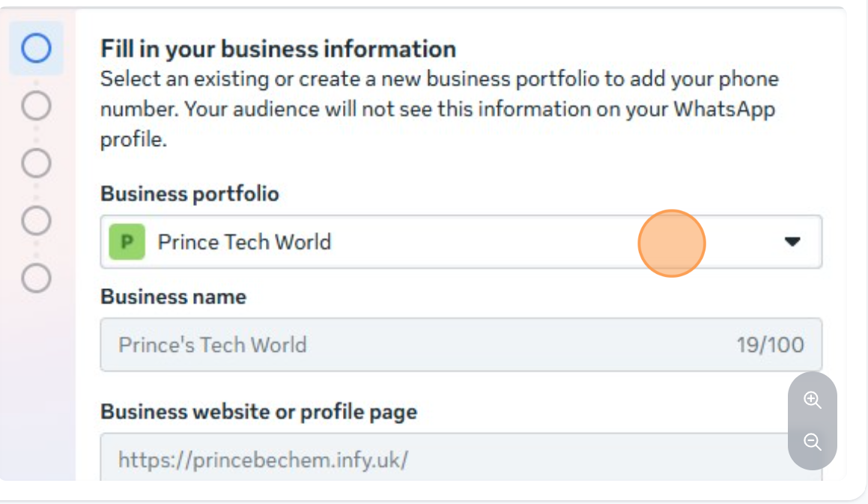Click the 'Prince Tech World' text in the dropdown
Screen dimensions: 868x504
pos(244,242)
